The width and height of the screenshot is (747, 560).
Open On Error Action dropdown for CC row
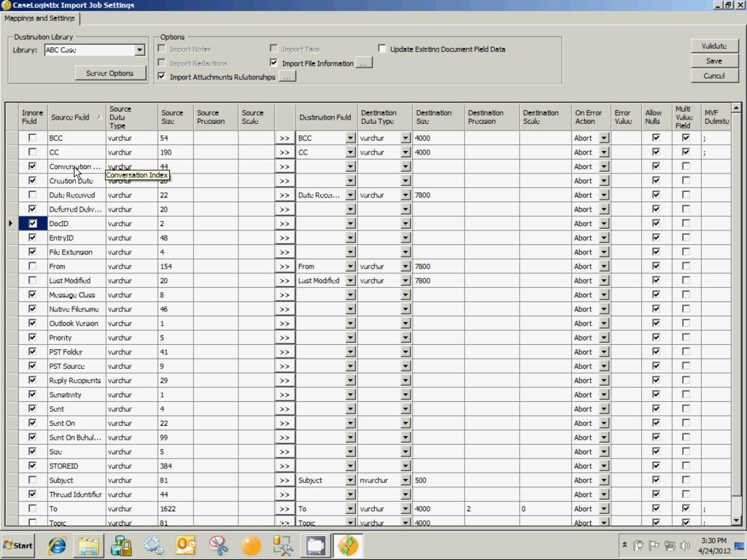coord(603,152)
